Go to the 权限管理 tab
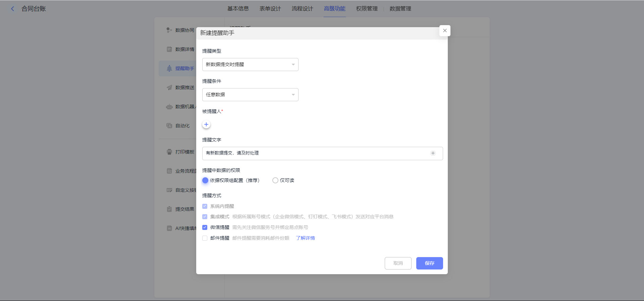This screenshot has width=644, height=301. [367, 9]
